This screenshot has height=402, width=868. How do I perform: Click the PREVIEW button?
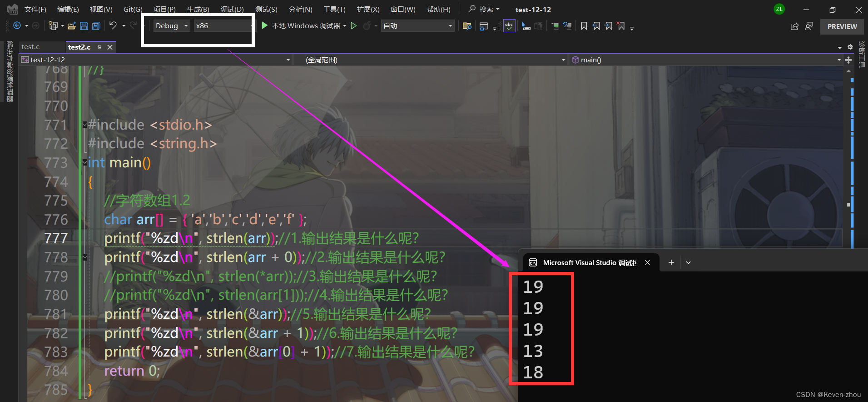pyautogui.click(x=842, y=26)
